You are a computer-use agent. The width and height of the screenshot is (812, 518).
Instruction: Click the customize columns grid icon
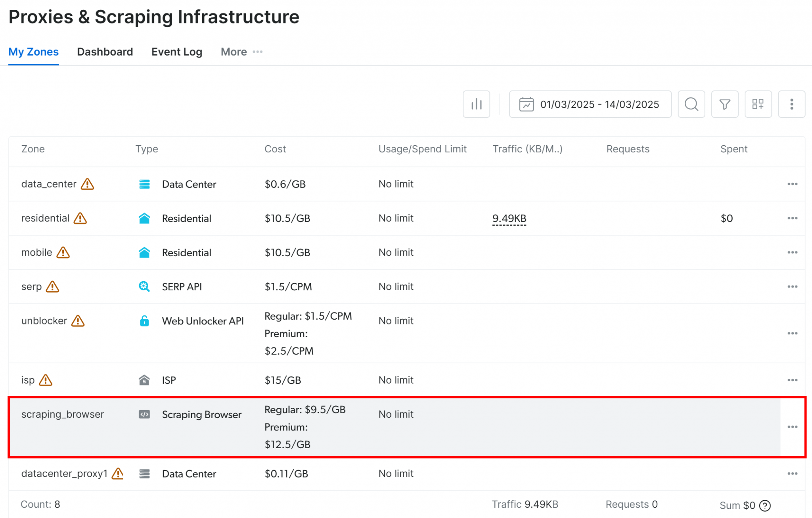pyautogui.click(x=758, y=104)
